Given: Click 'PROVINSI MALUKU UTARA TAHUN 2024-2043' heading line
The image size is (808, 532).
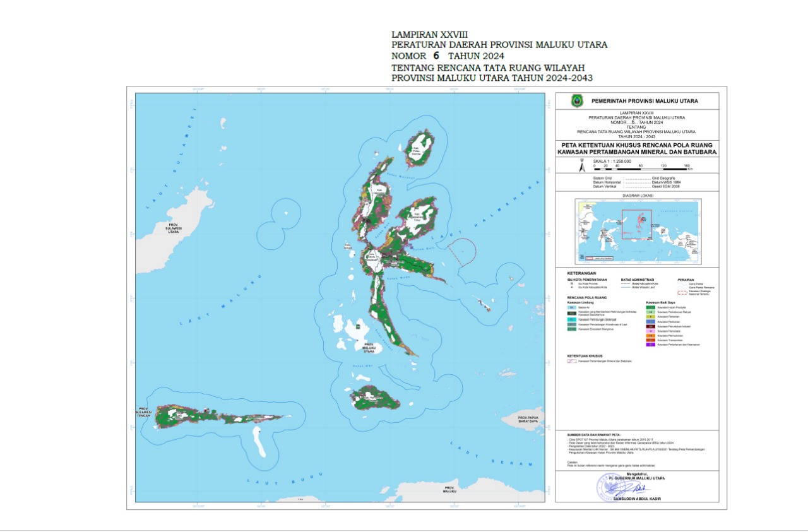Looking at the screenshot, I should [492, 78].
